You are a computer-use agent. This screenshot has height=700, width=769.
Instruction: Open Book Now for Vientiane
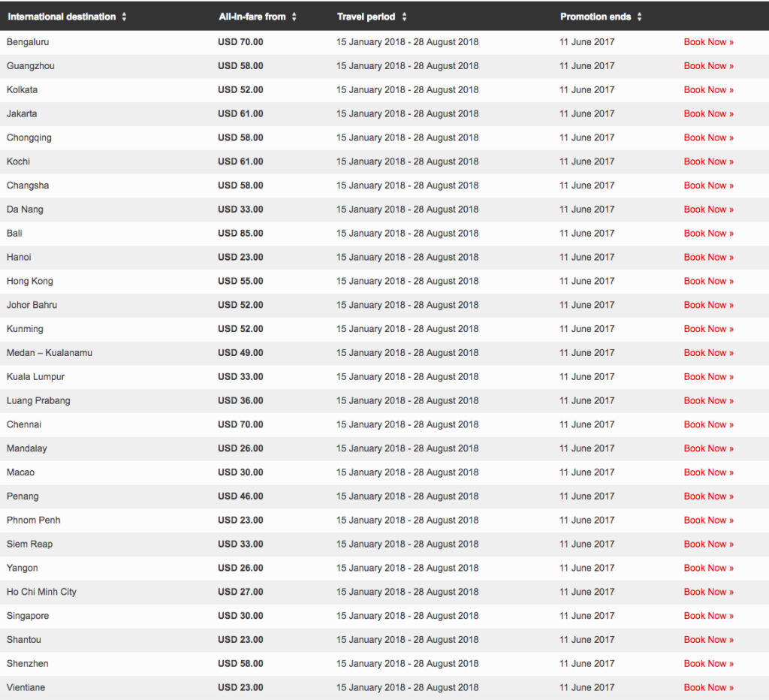(x=708, y=688)
